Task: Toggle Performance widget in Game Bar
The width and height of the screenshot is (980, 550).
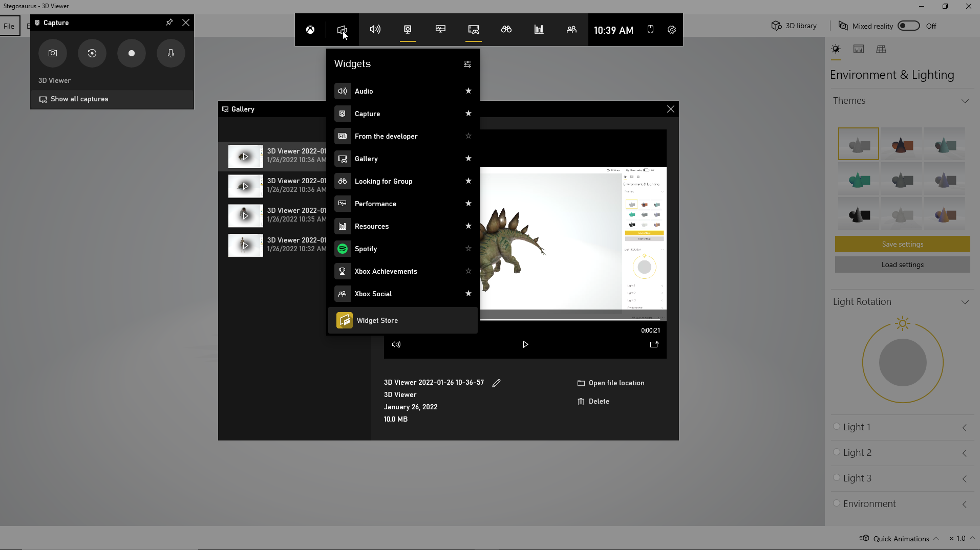Action: tap(440, 30)
